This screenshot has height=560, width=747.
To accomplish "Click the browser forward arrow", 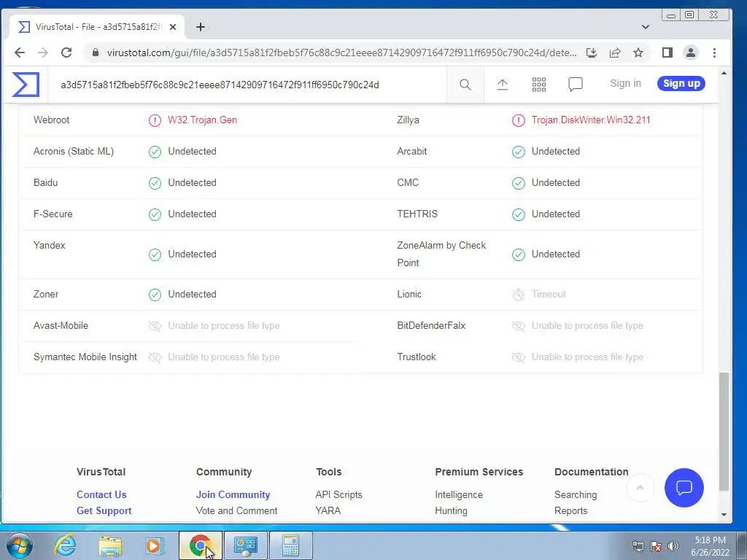I will click(x=43, y=52).
